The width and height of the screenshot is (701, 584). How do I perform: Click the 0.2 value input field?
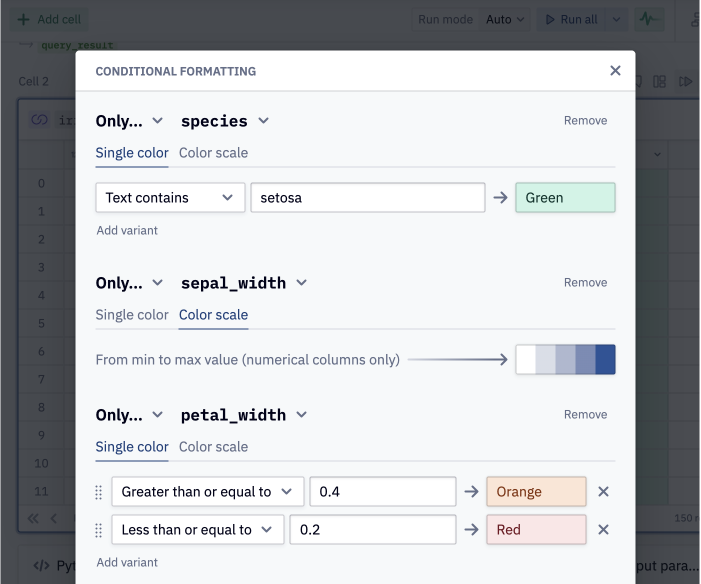click(x=373, y=530)
